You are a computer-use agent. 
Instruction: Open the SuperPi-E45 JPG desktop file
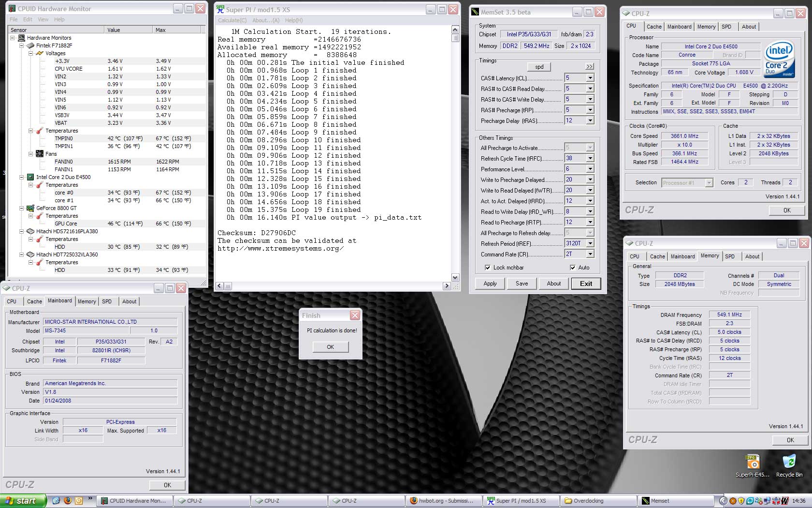(753, 465)
